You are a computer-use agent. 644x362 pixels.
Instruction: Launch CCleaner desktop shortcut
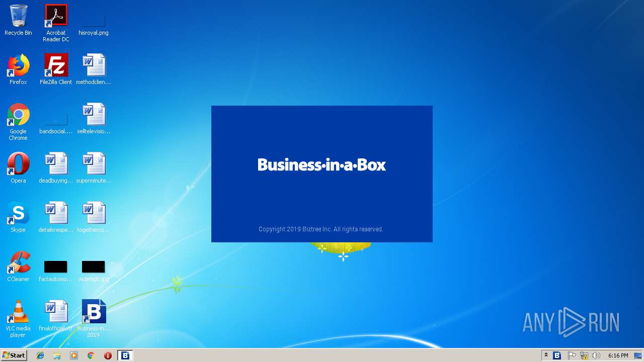(x=18, y=266)
